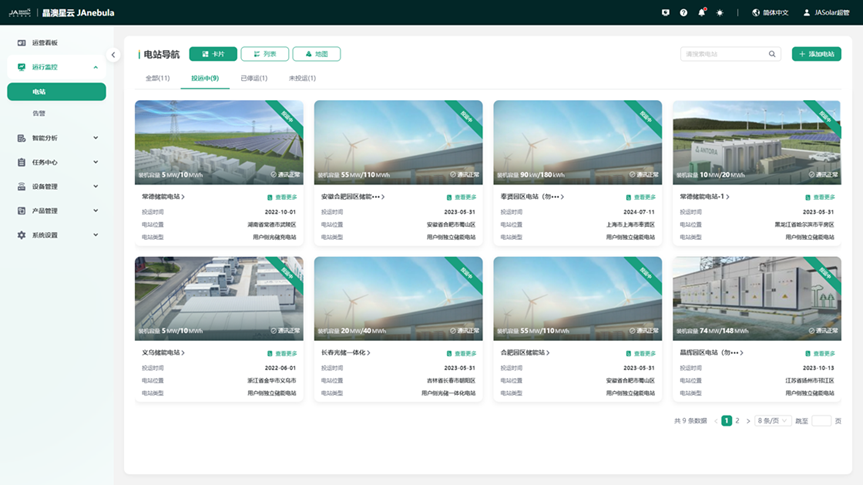Select the 全部(11) tab
The image size is (863, 485).
(158, 78)
